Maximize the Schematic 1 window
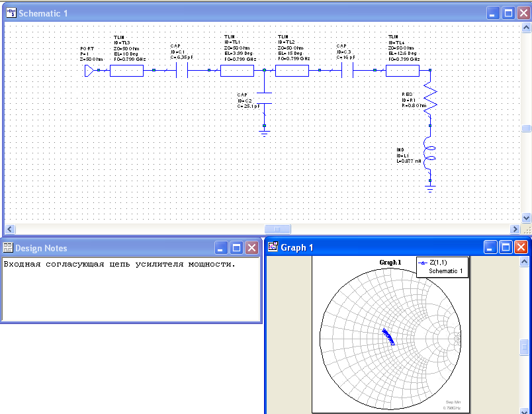This screenshot has height=414, width=532. 508,14
